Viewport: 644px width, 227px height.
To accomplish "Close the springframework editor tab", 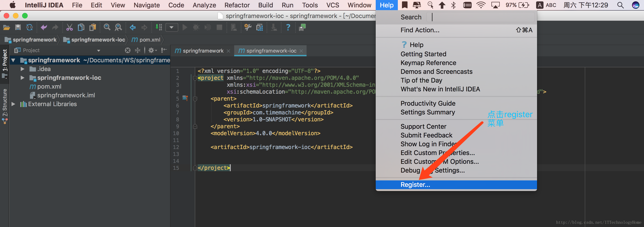I will click(228, 51).
